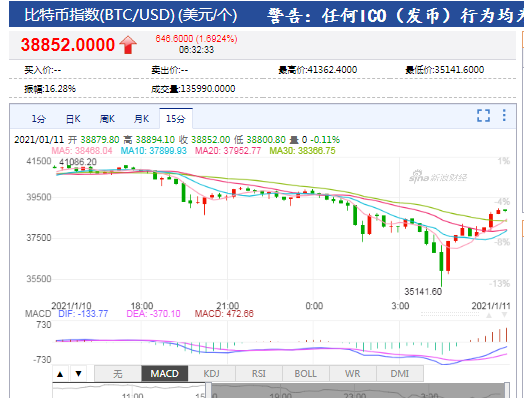Switch indicator to RSI
526x398 pixels.
click(259, 374)
